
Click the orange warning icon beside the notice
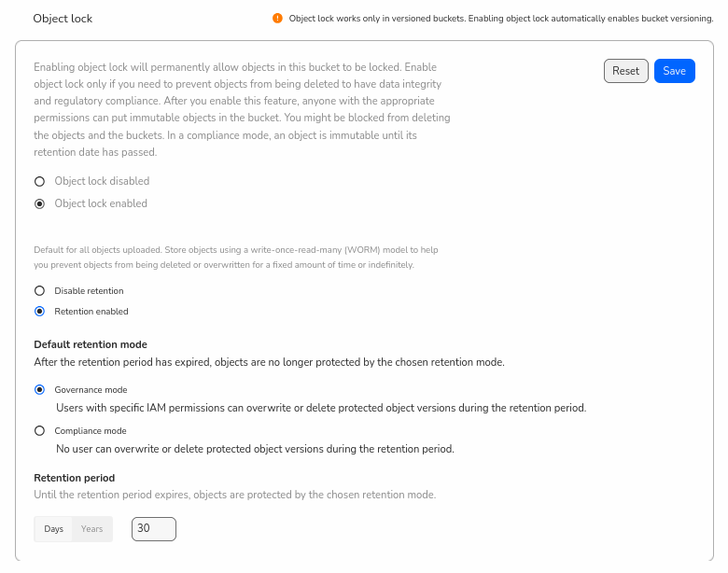(x=277, y=19)
